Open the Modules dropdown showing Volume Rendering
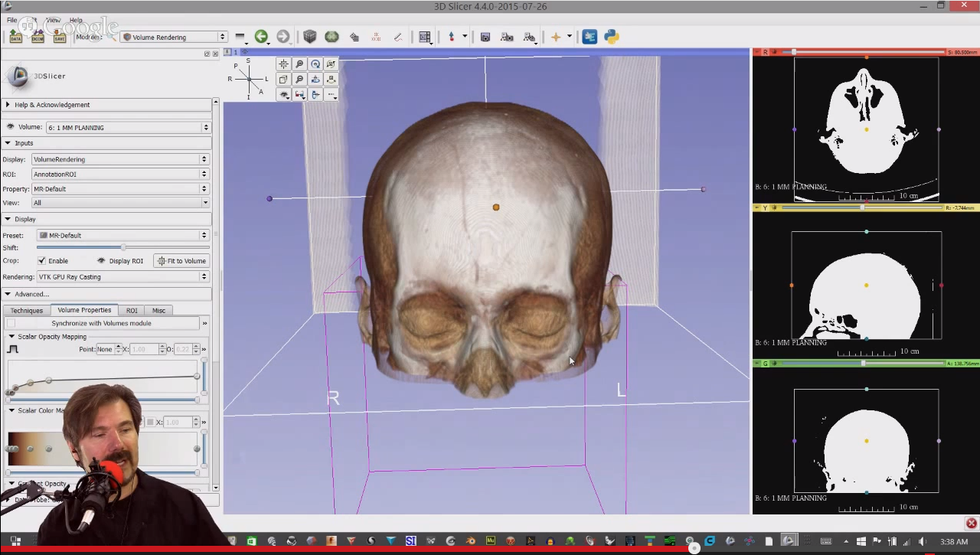Image resolution: width=980 pixels, height=555 pixels. pyautogui.click(x=173, y=37)
